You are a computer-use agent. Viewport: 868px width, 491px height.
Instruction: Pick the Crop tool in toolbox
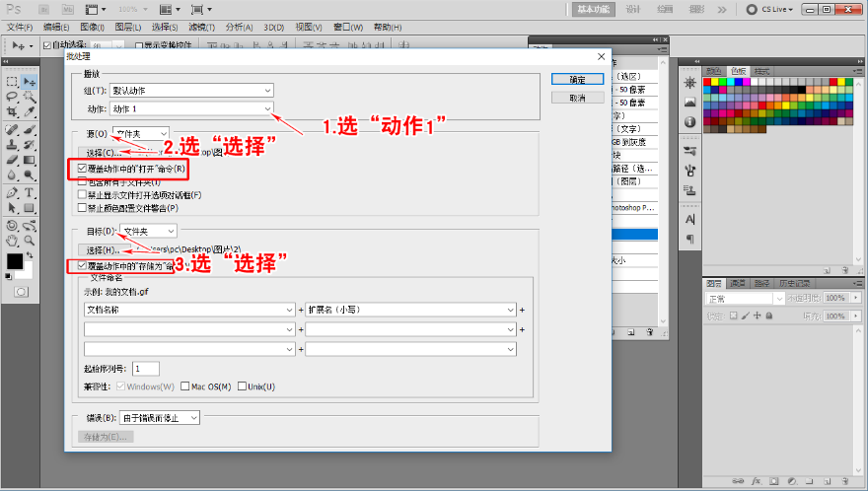(x=12, y=112)
